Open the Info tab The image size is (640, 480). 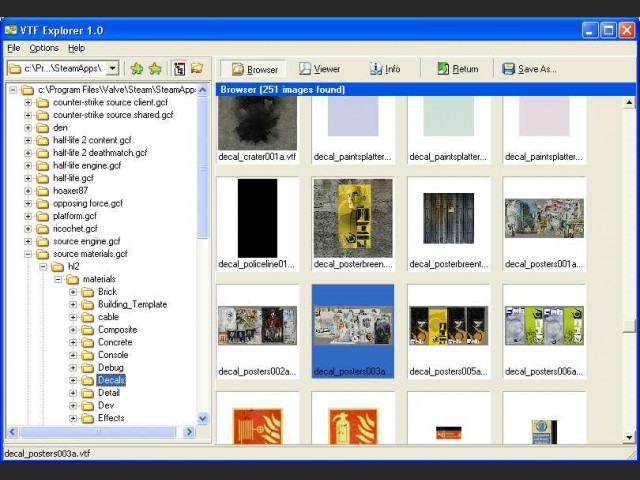coord(385,69)
